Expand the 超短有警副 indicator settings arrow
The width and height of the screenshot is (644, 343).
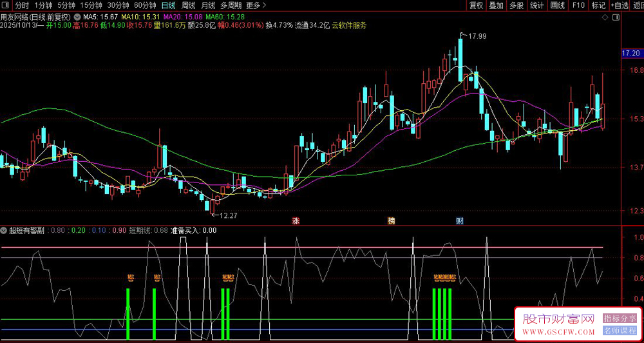pyautogui.click(x=4, y=230)
